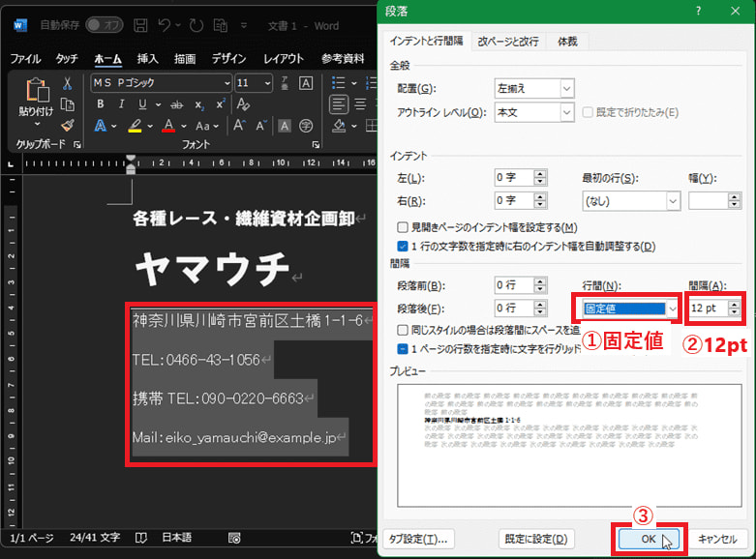756x559 pixels.
Task: Toggle the 自動保存 AutoSave switch
Action: click(104, 24)
